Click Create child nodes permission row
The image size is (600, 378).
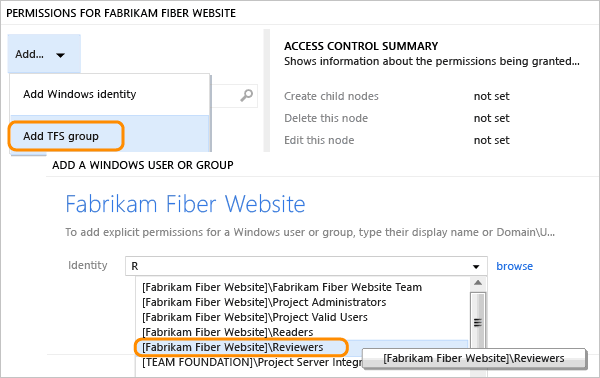pyautogui.click(x=397, y=96)
